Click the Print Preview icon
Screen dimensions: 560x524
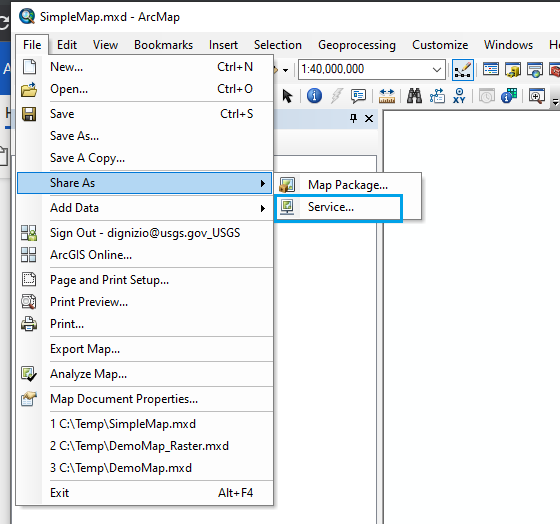[x=29, y=302]
